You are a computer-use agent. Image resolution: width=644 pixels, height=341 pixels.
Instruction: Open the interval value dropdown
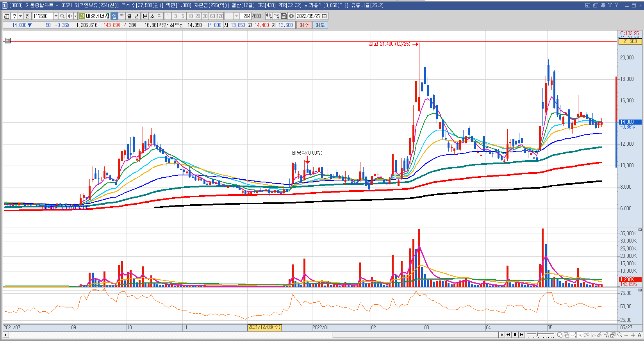236,16
